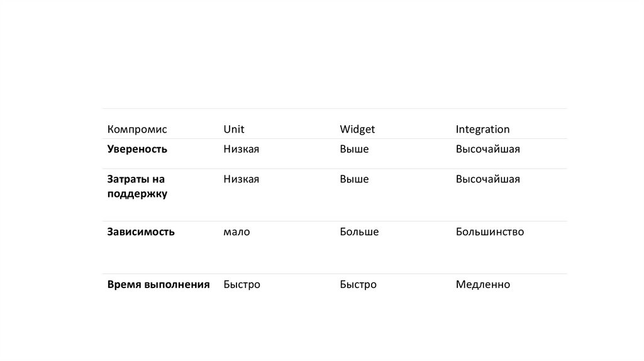Click the Больше cell
This screenshot has height=361, width=644.
click(359, 232)
